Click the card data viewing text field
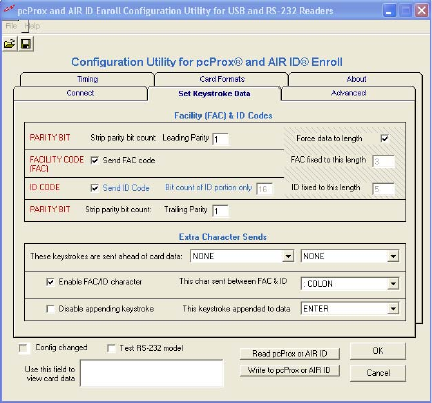Screen dimensions: 432x403 (x=152, y=373)
